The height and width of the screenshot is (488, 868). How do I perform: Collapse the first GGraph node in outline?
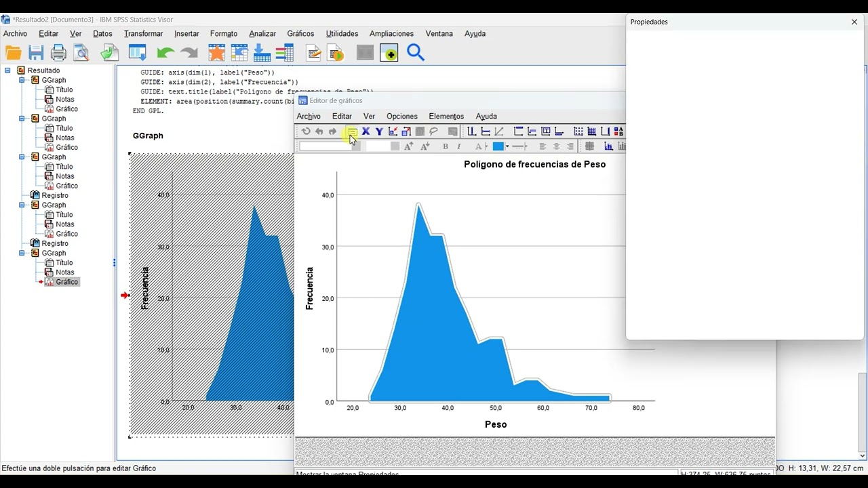tap(22, 80)
